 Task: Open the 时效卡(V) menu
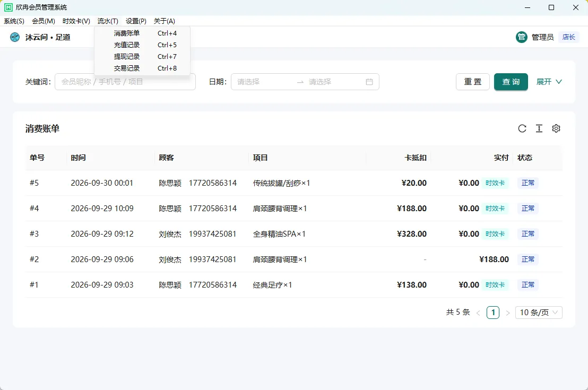(76, 21)
